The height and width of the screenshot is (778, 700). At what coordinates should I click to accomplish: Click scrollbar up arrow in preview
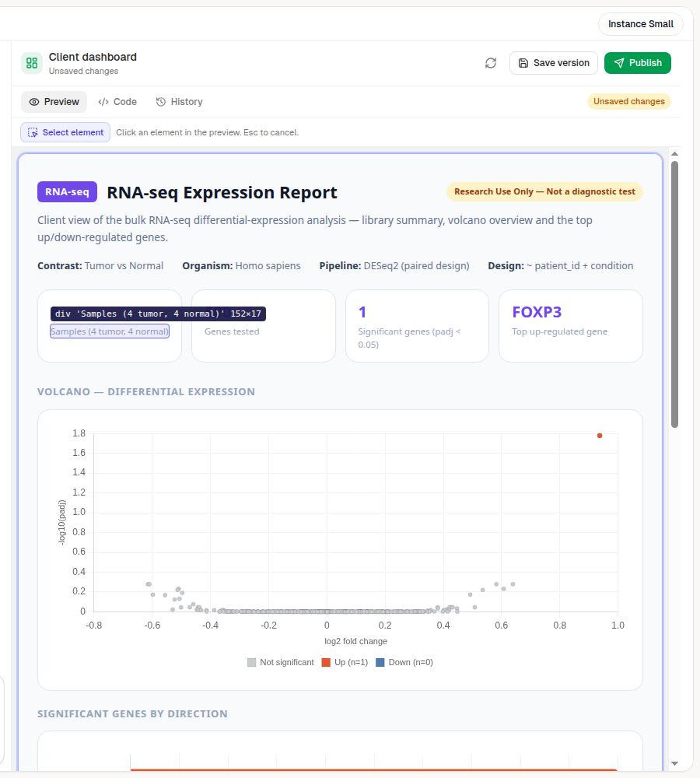[674, 154]
